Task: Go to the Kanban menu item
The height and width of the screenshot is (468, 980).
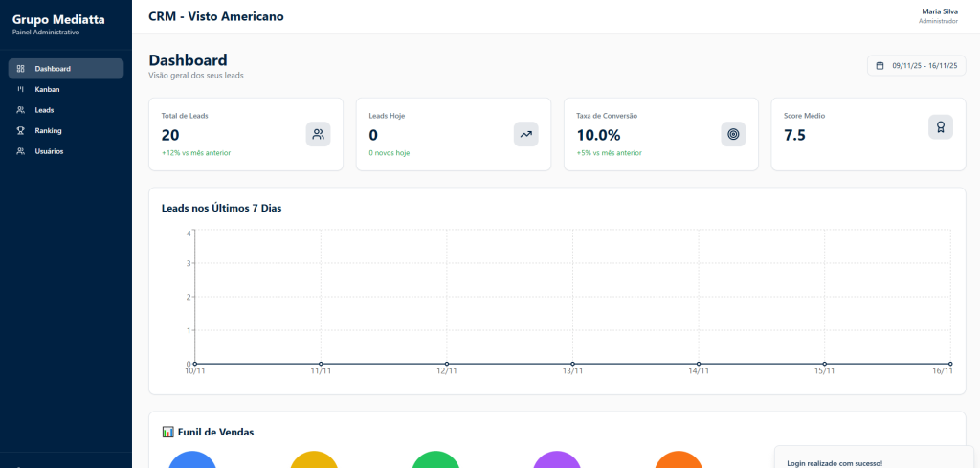Action: [x=48, y=89]
